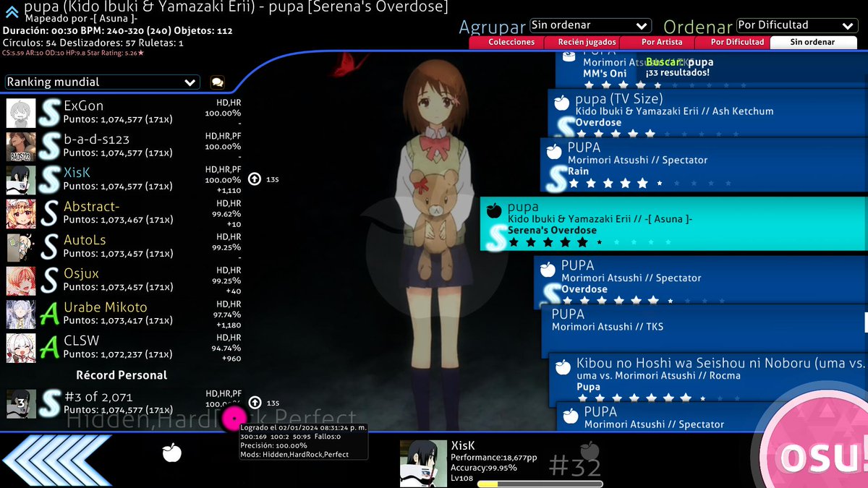Click ExGon's avatar in the leaderboard

[21, 114]
